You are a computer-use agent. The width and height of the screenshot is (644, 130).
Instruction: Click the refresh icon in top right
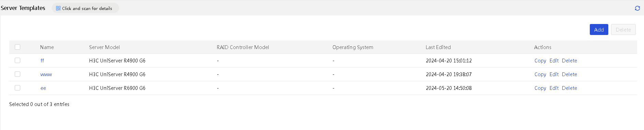637,8
